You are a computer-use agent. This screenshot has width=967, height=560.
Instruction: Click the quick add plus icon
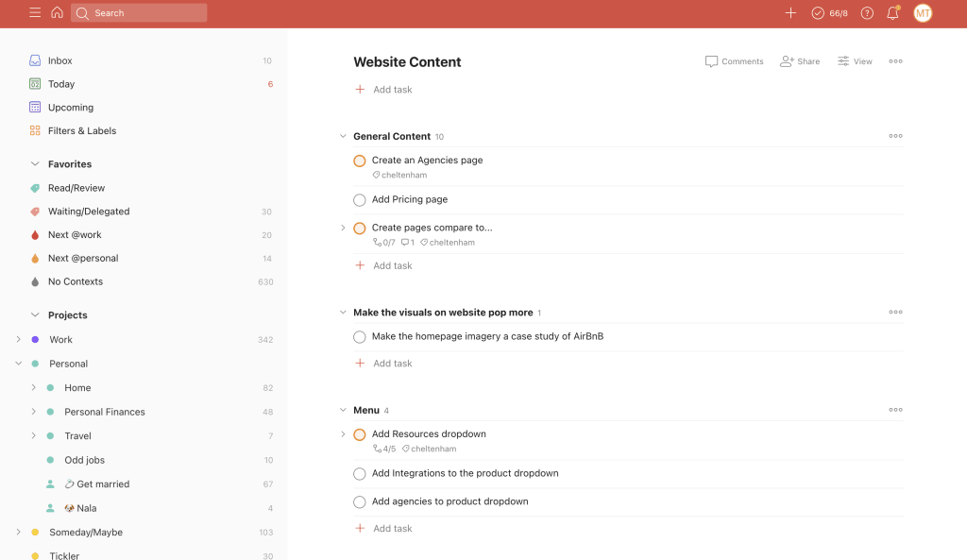tap(790, 13)
